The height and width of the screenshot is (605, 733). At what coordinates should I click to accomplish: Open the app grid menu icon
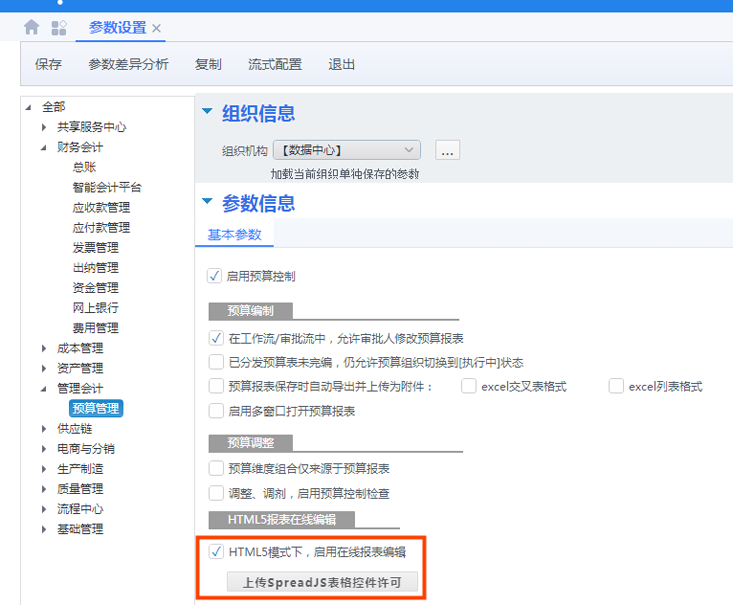click(x=59, y=28)
